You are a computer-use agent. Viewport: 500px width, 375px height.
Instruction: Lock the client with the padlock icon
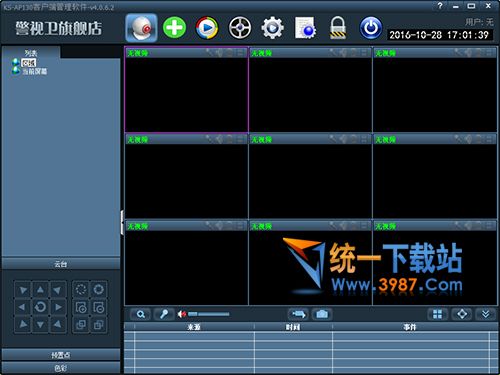tap(338, 28)
